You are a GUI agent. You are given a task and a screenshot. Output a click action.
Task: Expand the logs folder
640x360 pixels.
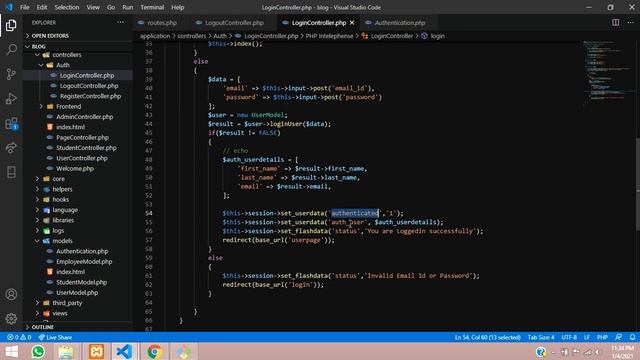58,231
